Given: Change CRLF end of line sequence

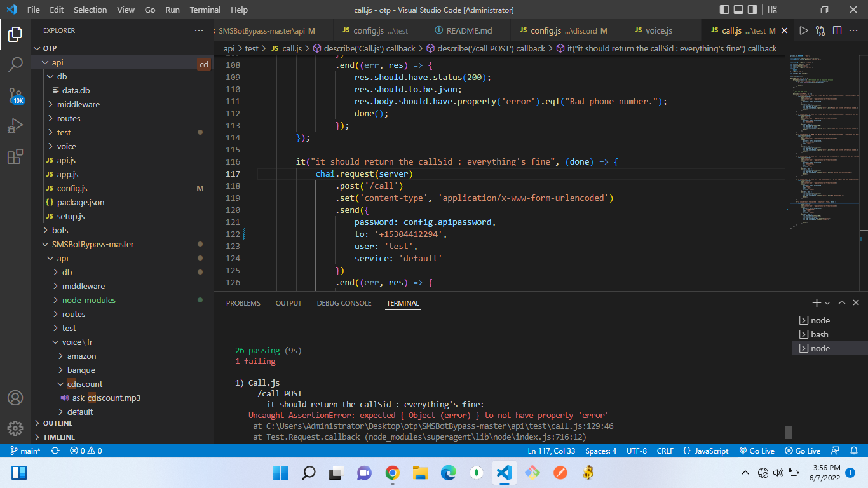Looking at the screenshot, I should [665, 451].
